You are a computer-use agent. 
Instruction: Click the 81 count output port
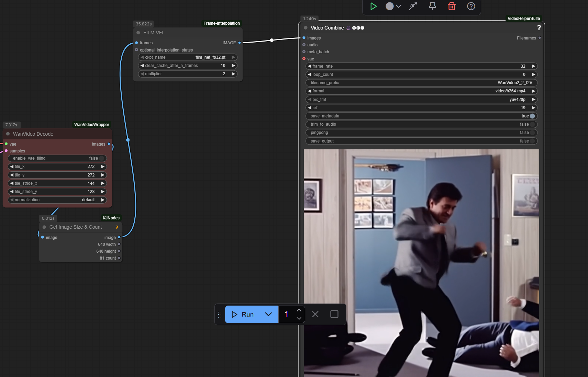tap(119, 258)
